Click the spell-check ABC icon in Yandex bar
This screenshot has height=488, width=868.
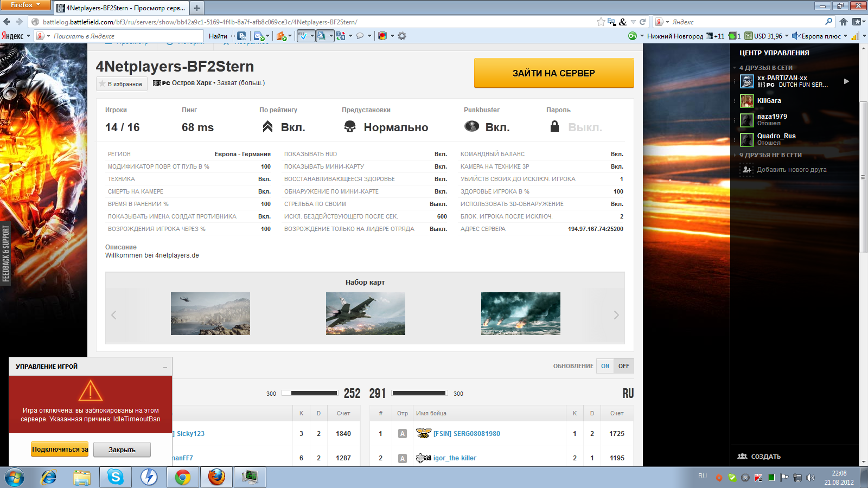(303, 36)
